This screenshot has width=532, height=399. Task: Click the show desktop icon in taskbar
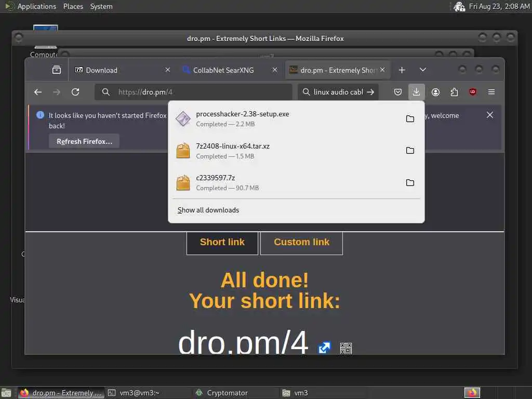[6, 393]
